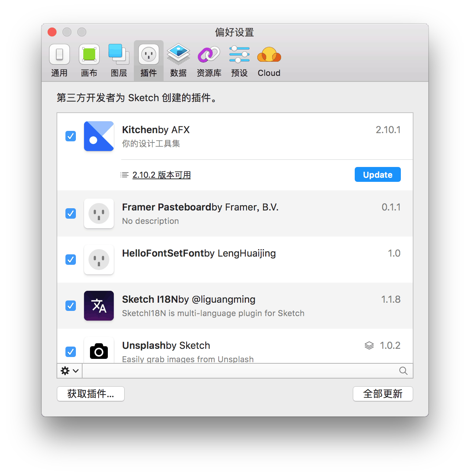Open the Libraries (资源库) preferences pane
Viewport: 470px width, 476px height.
point(209,60)
